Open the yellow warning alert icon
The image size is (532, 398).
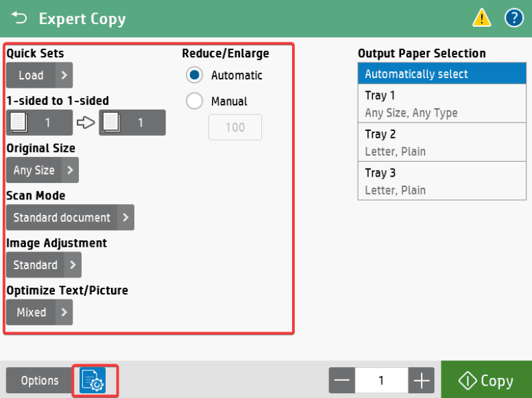click(482, 18)
